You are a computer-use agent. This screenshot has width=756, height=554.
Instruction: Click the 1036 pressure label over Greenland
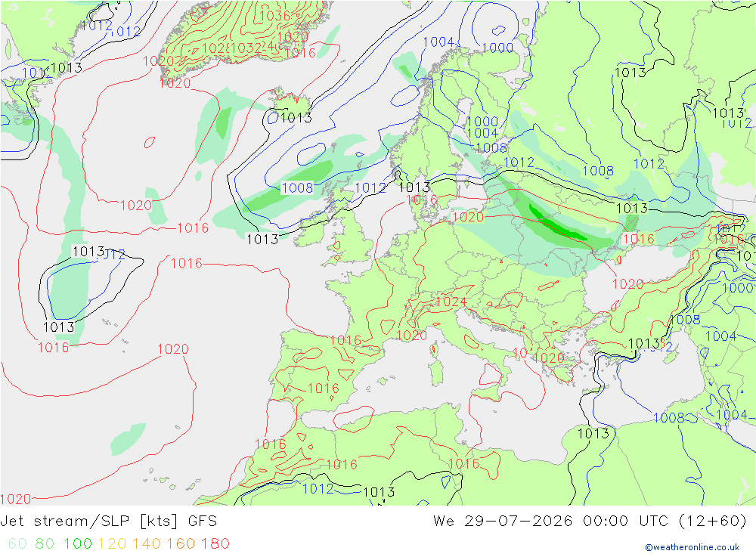coord(274,15)
